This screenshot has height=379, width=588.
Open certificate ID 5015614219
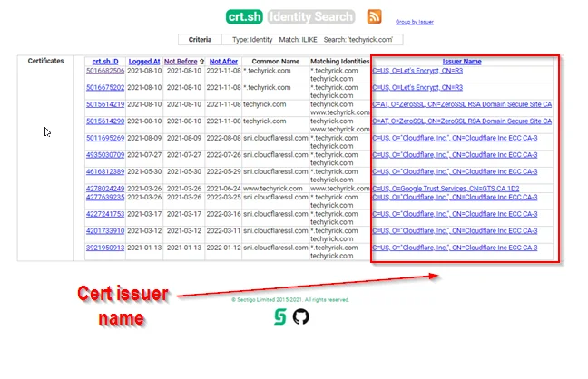coord(105,104)
